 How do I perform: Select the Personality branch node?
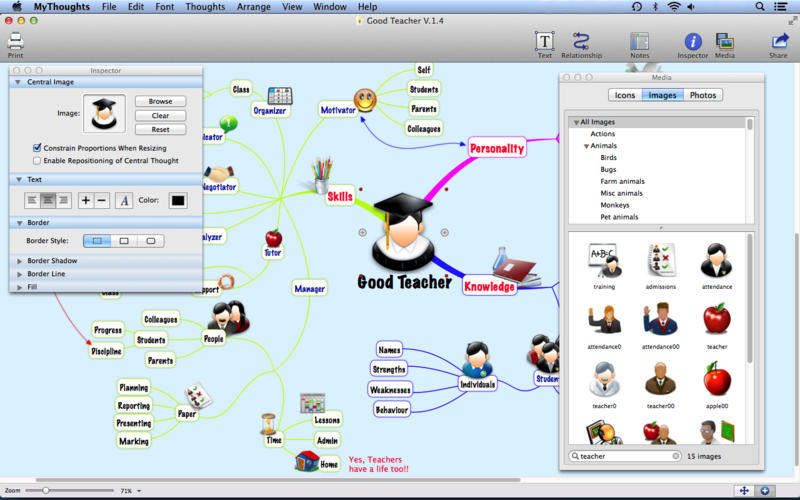496,148
